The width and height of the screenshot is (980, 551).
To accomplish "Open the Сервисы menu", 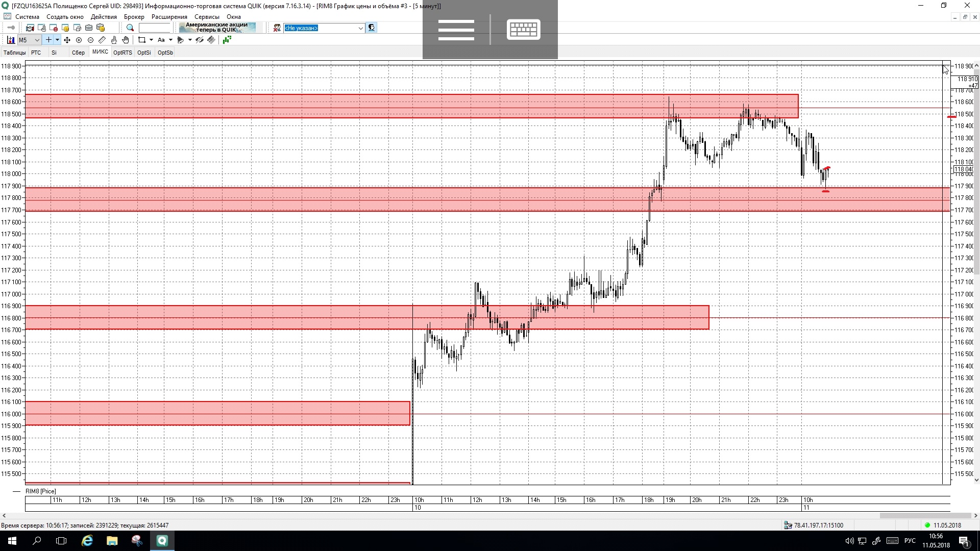I will [207, 17].
